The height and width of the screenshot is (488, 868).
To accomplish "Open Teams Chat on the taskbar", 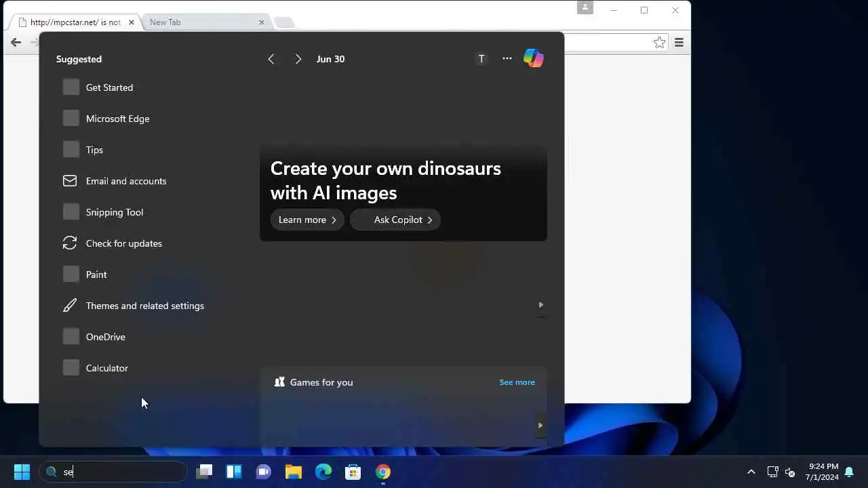I will click(x=264, y=472).
